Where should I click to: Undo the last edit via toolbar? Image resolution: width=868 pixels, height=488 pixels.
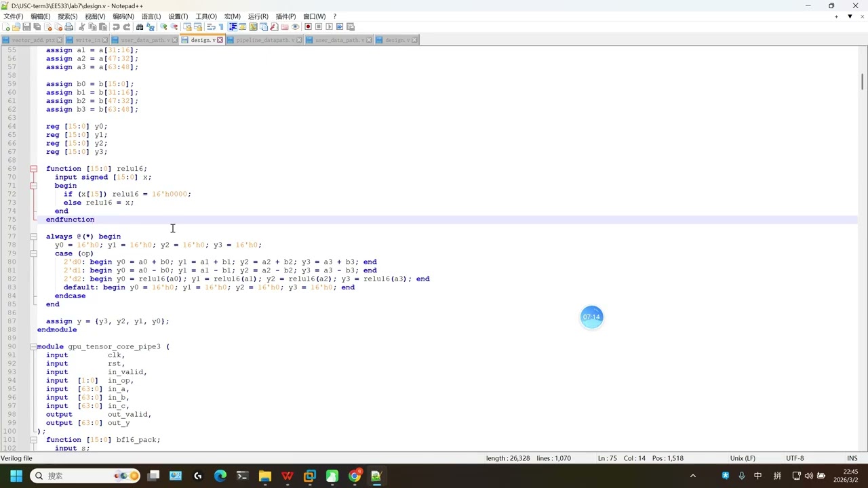(x=116, y=27)
